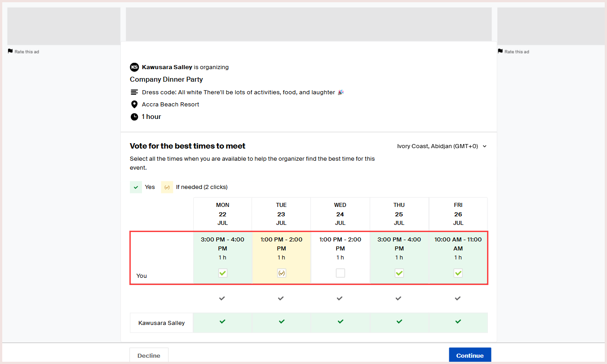Uncheck the Friday 10:00 AM availability checkbox
Image resolution: width=607 pixels, height=364 pixels.
pyautogui.click(x=458, y=273)
